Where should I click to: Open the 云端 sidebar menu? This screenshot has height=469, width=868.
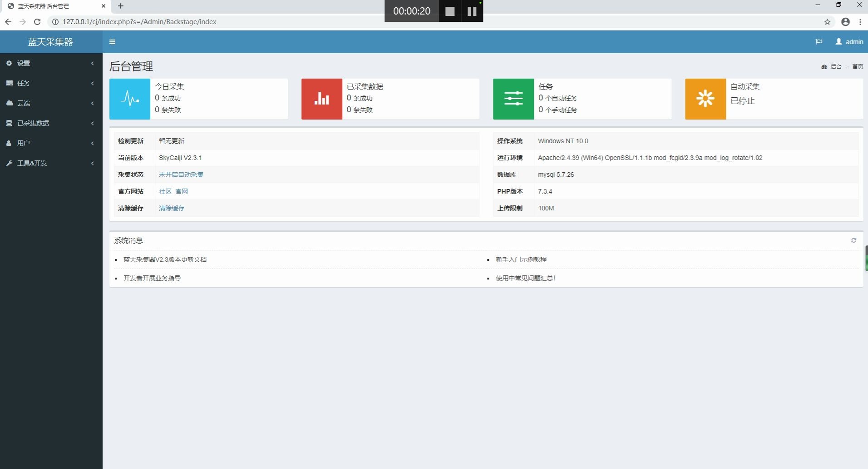[x=51, y=103]
